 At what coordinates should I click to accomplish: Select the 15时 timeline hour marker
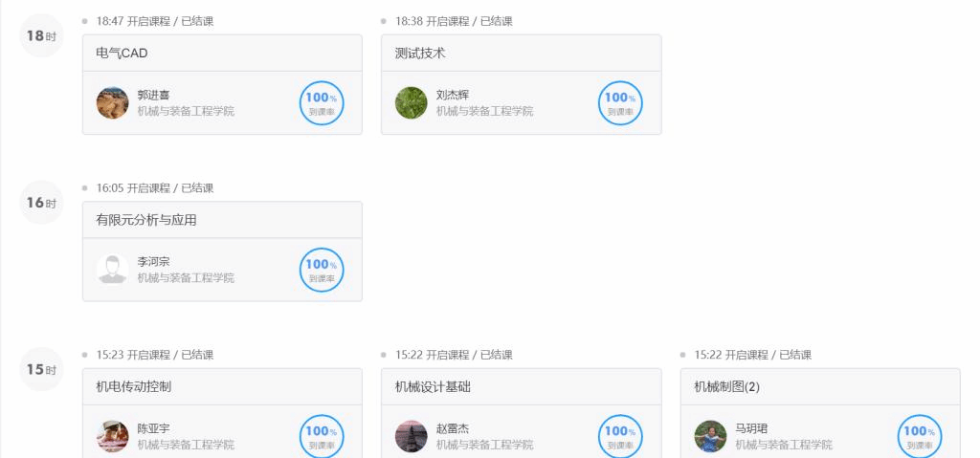pyautogui.click(x=41, y=369)
